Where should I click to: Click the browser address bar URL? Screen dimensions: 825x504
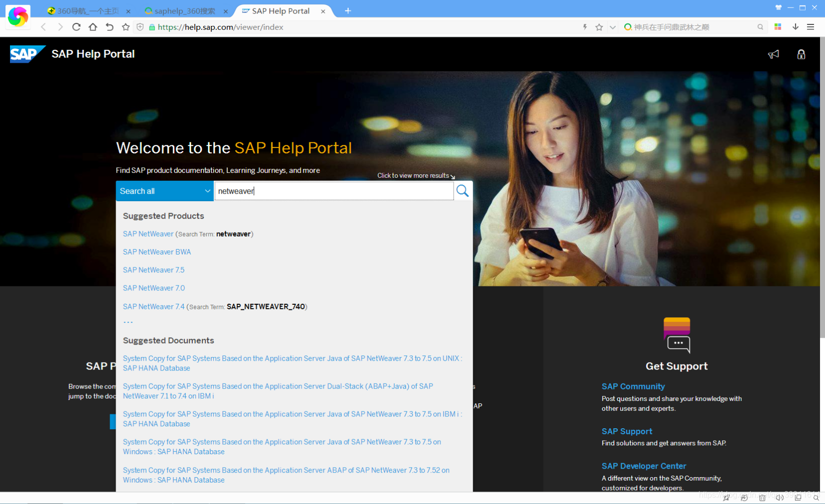point(220,27)
